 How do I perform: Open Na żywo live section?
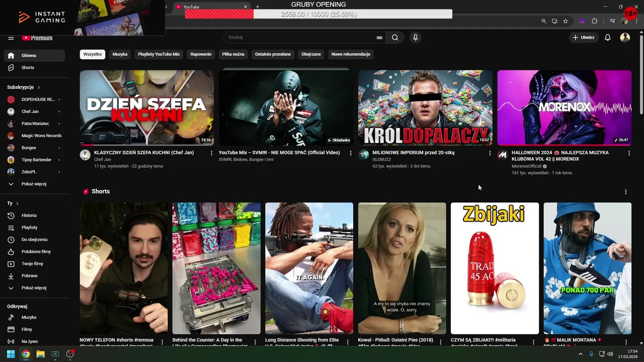34,341
